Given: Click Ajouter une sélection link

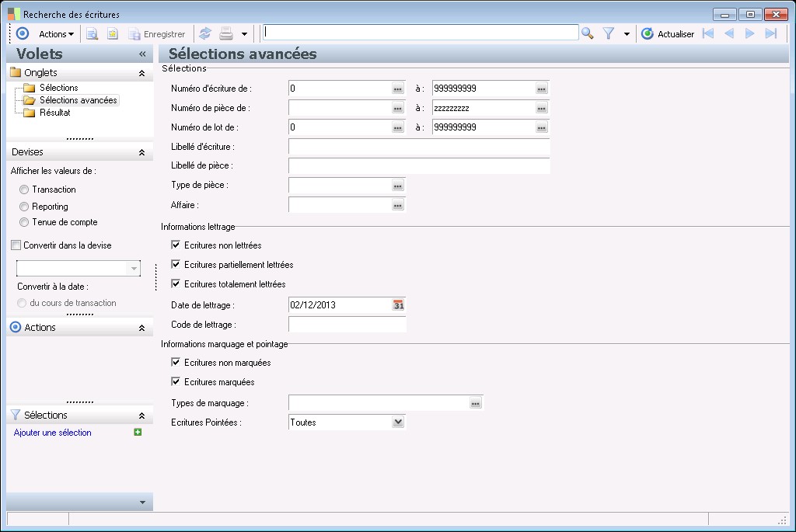Looking at the screenshot, I should pyautogui.click(x=52, y=433).
